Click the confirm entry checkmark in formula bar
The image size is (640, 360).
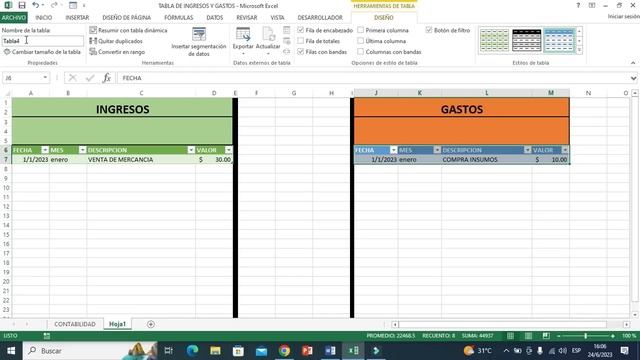tap(90, 78)
